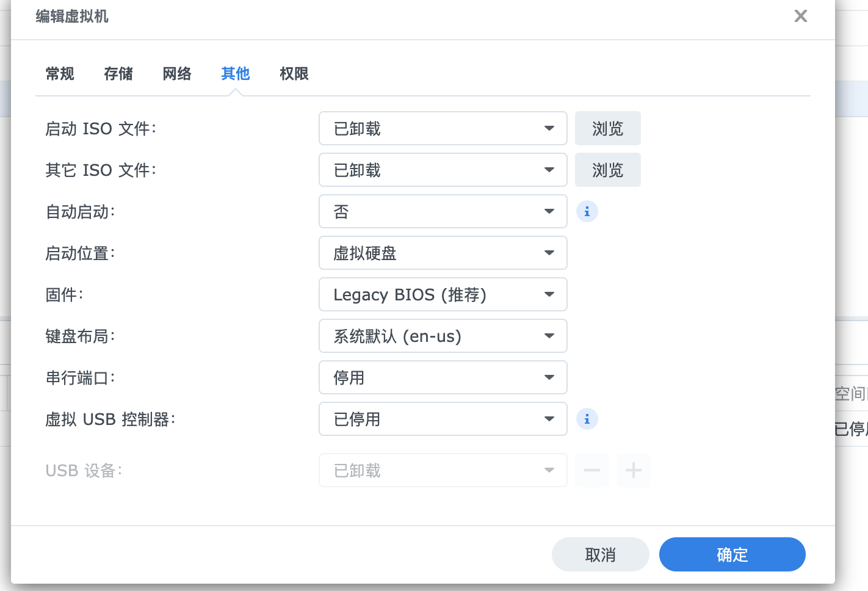Click 浏览 button for 启动 ISO 文件

pyautogui.click(x=607, y=128)
